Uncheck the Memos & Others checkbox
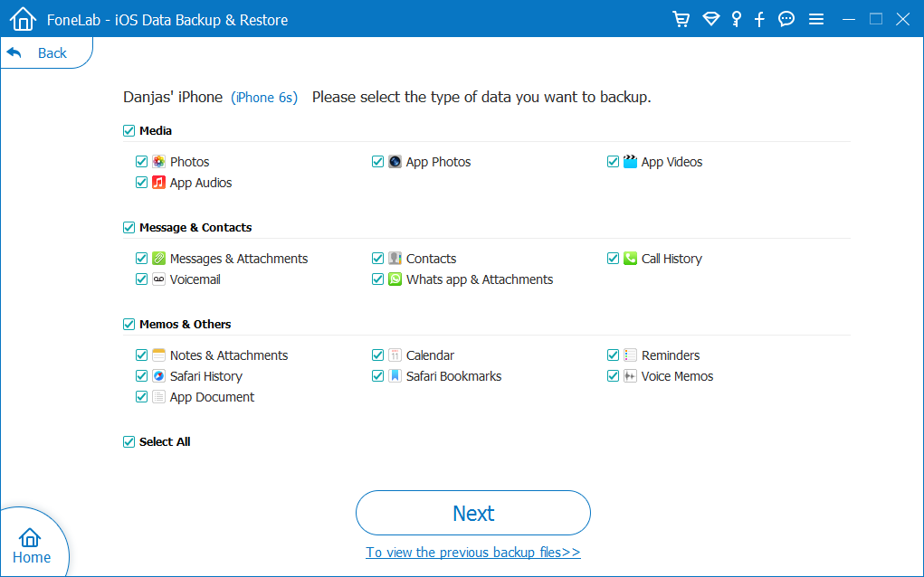Viewport: 924px width, 577px height. (129, 324)
